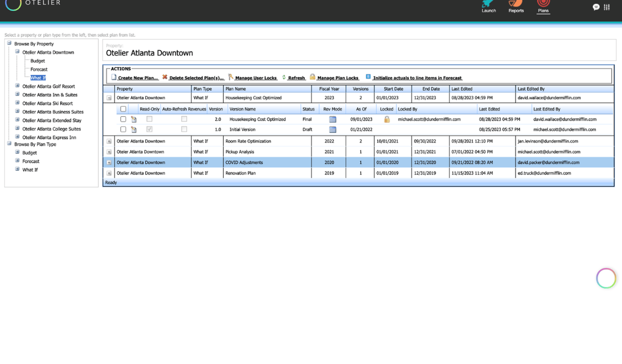Image resolution: width=622 pixels, height=364 pixels.
Task: Click the Initialize actuals blue icon
Action: pyautogui.click(x=368, y=77)
